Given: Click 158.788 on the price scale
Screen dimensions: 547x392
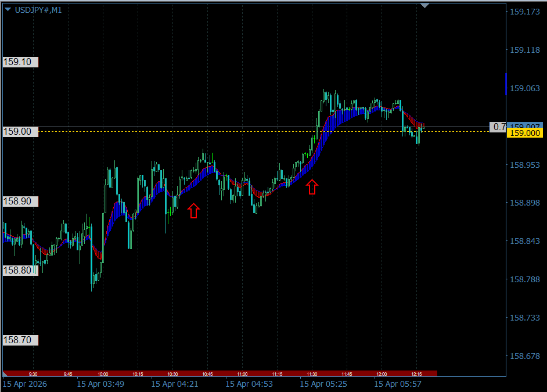Looking at the screenshot, I should point(525,280).
